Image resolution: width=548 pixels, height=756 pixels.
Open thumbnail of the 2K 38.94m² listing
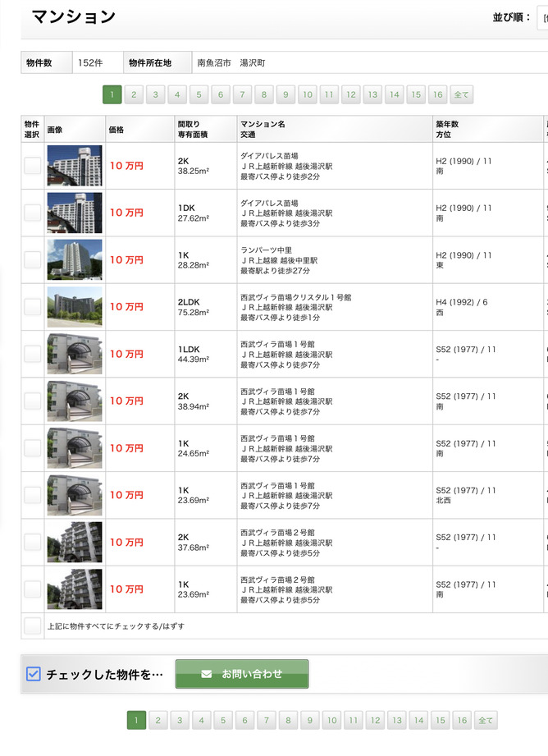click(75, 401)
